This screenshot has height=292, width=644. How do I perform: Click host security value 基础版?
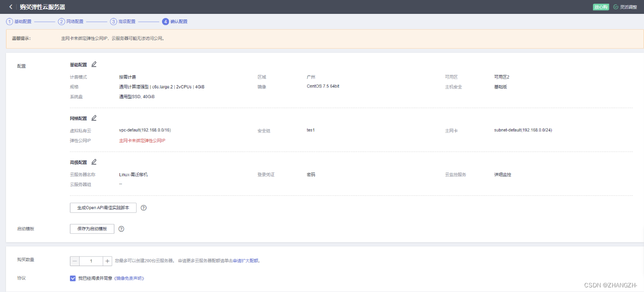tap(500, 87)
